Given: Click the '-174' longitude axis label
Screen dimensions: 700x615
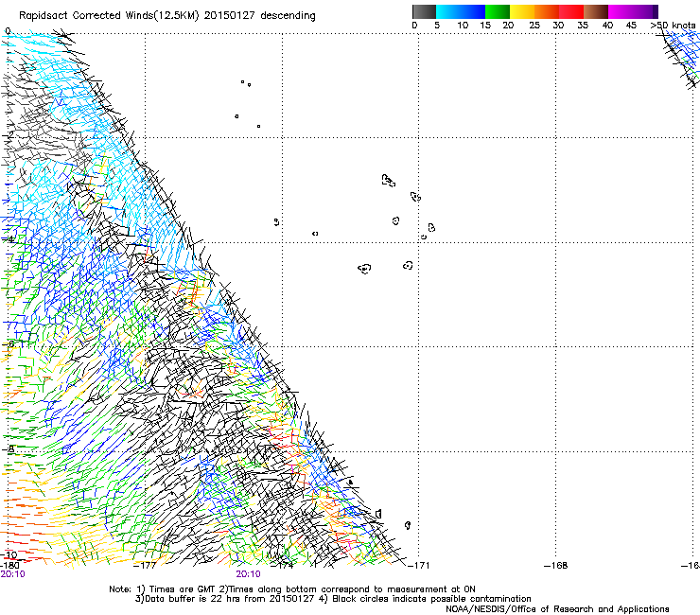Looking at the screenshot, I should pos(284,566).
